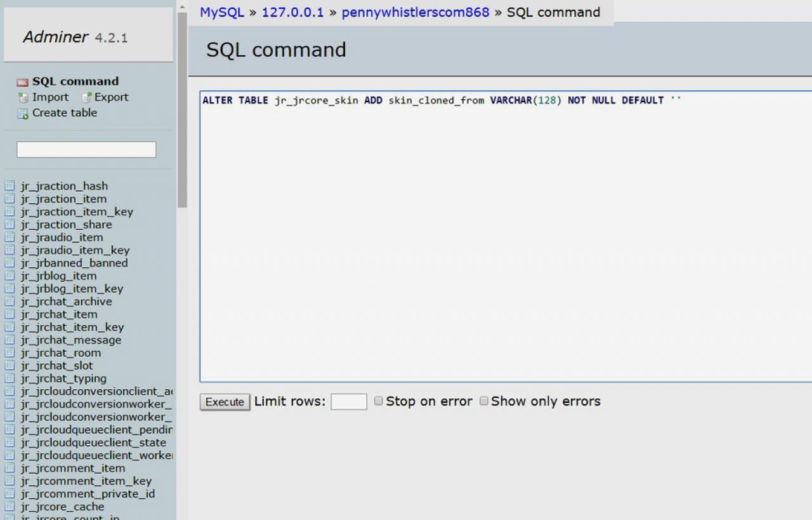Open the Export link

click(111, 97)
